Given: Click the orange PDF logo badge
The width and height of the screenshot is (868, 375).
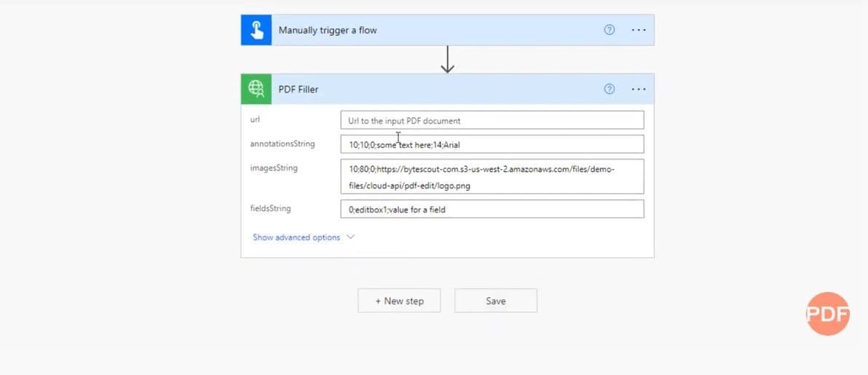Looking at the screenshot, I should click(x=828, y=314).
